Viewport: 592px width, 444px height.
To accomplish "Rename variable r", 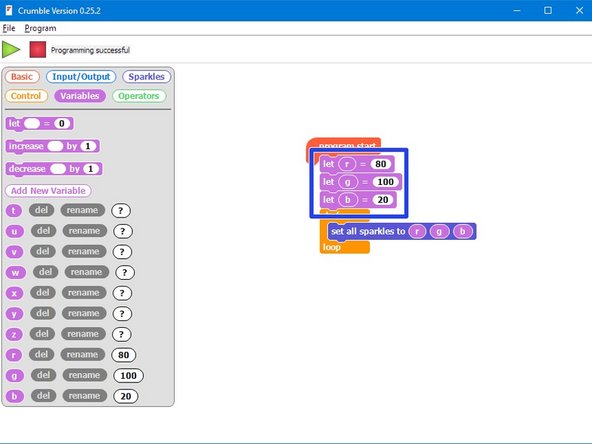I will 82,355.
